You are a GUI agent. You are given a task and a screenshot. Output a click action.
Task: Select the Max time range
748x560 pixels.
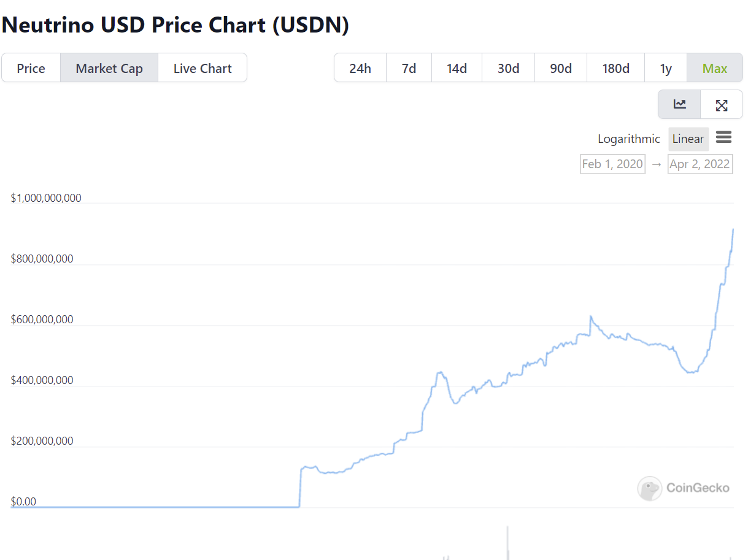coord(715,68)
